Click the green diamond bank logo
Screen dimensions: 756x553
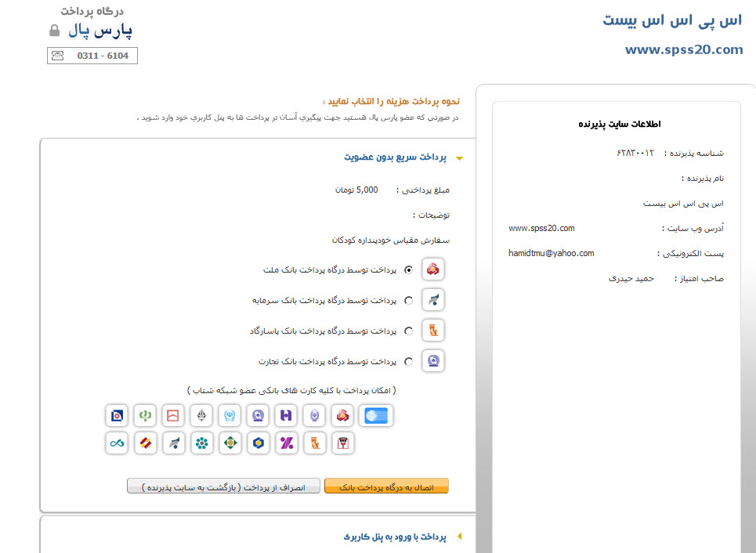(x=230, y=443)
